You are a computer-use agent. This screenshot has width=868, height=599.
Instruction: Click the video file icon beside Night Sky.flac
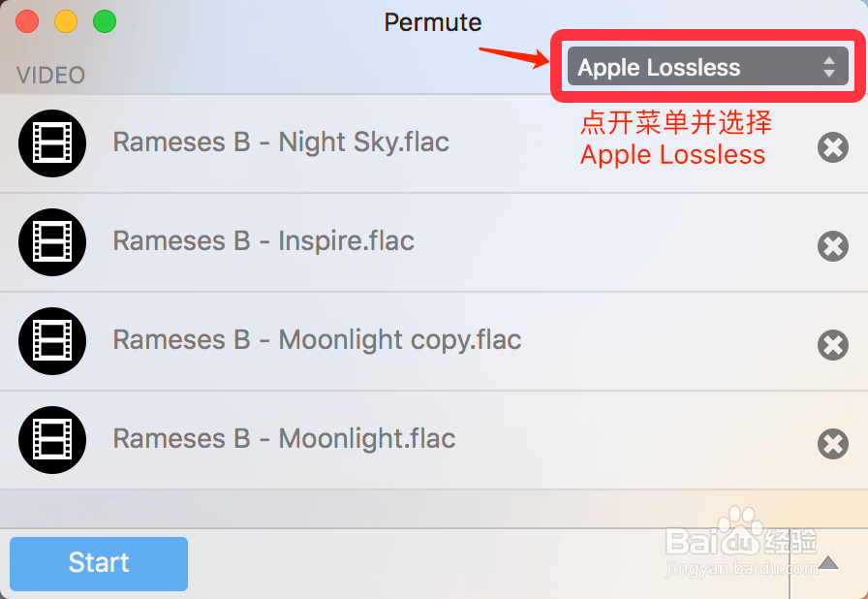coord(52,142)
